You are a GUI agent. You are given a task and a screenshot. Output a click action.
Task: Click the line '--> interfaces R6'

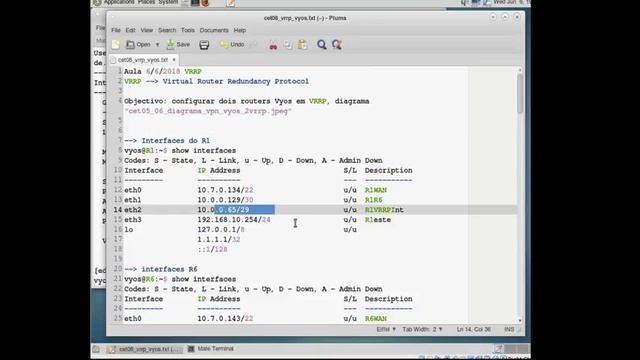click(161, 269)
